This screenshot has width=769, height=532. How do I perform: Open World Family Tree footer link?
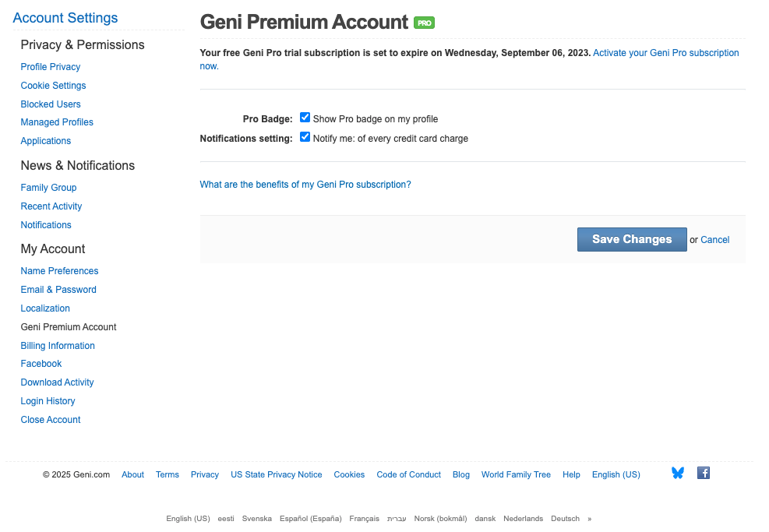click(x=516, y=474)
